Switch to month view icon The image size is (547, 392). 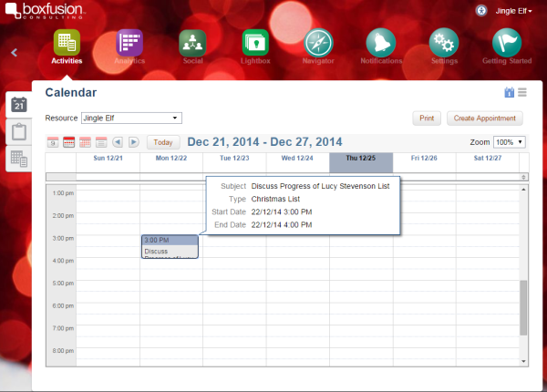[85, 142]
